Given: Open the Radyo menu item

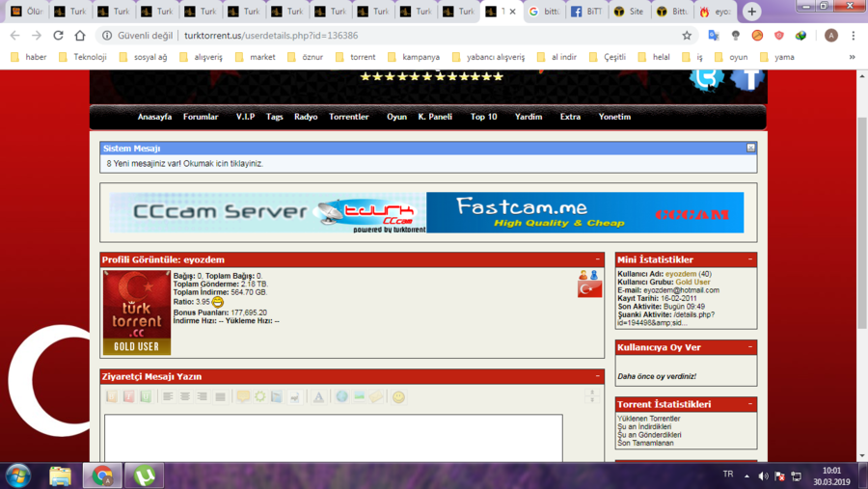Looking at the screenshot, I should click(x=306, y=117).
